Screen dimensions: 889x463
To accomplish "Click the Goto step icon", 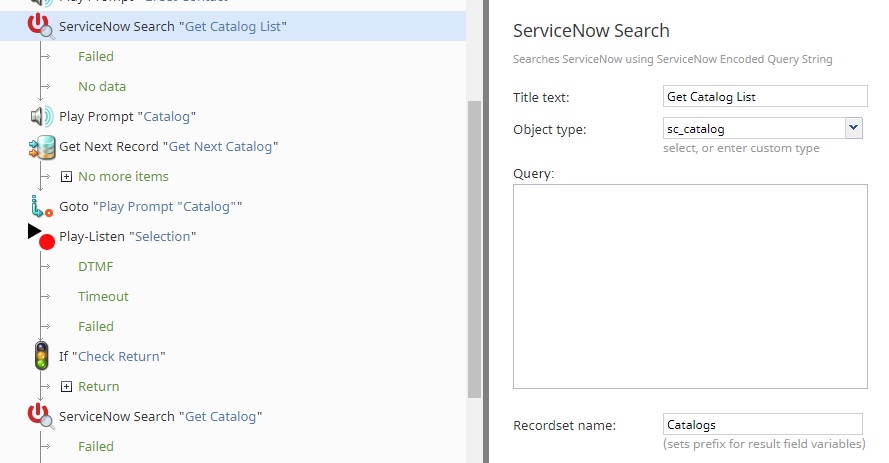I will (x=42, y=207).
